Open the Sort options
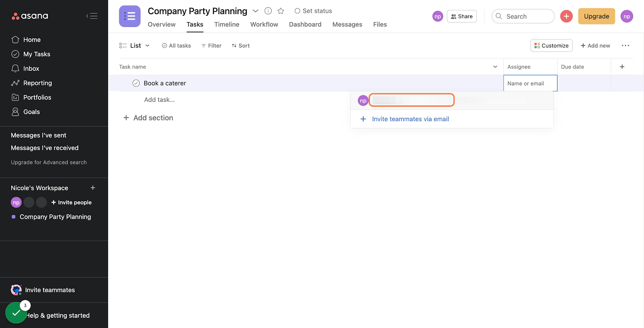 point(241,45)
